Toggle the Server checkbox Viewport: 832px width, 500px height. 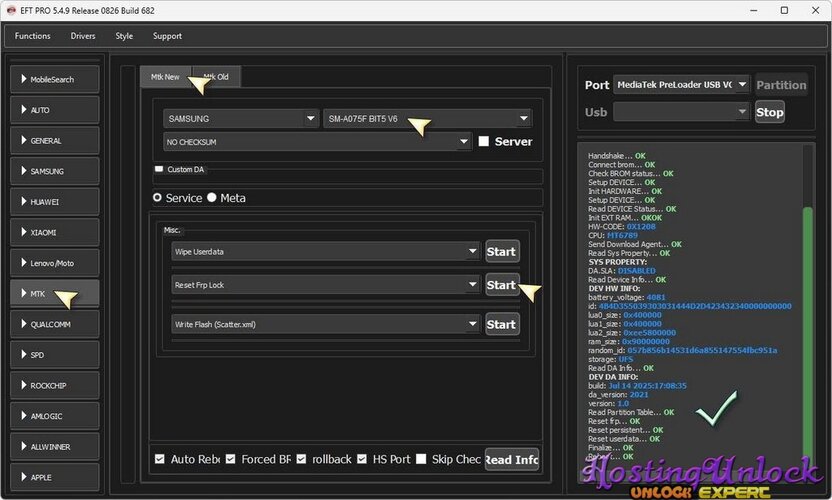[483, 141]
